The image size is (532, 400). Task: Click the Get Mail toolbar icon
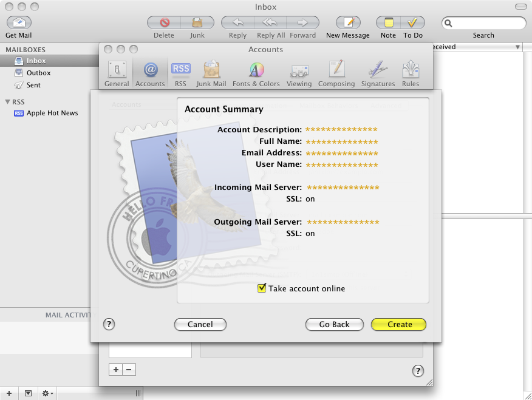point(19,22)
